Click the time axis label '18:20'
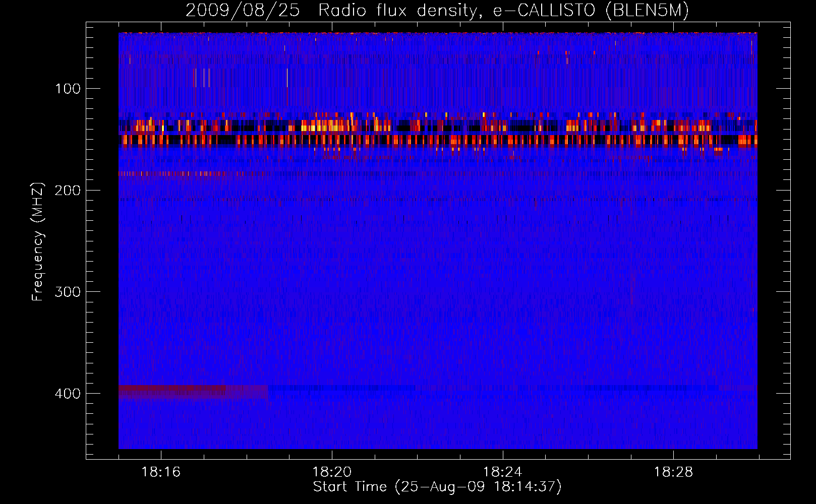 pos(332,472)
